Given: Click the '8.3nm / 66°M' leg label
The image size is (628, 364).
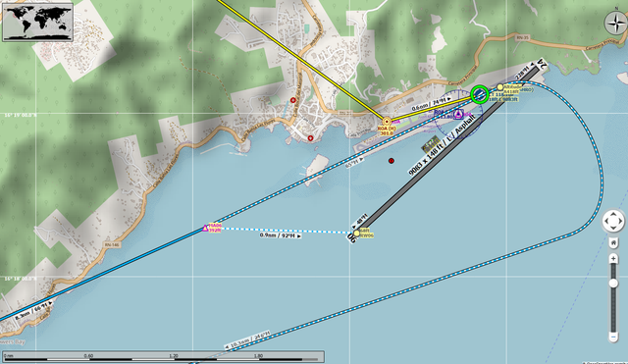Looking at the screenshot, I should pyautogui.click(x=34, y=311).
